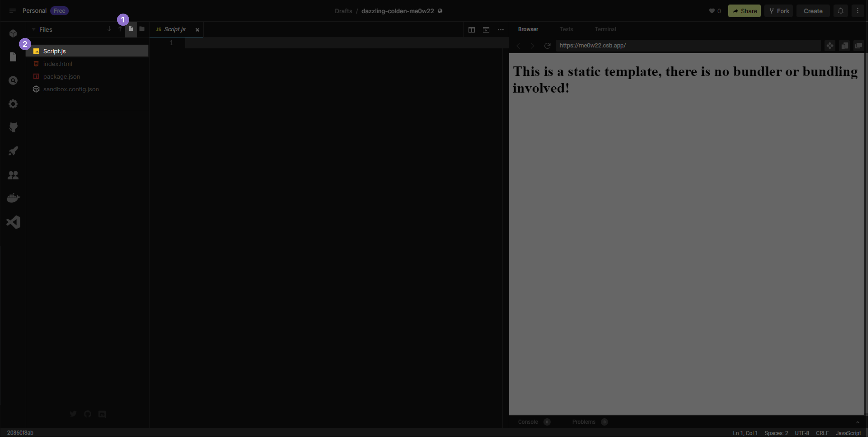Click the refresh/reload browser button
The image size is (868, 437).
click(548, 45)
